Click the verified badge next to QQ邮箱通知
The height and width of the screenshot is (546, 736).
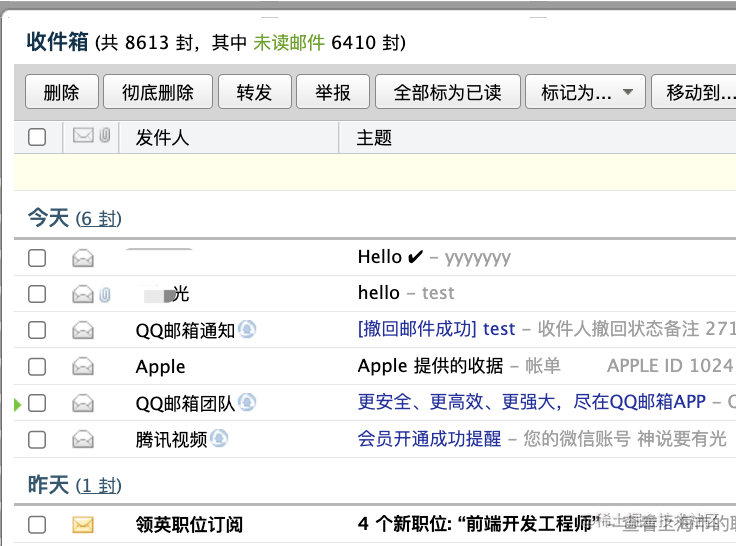click(x=247, y=329)
